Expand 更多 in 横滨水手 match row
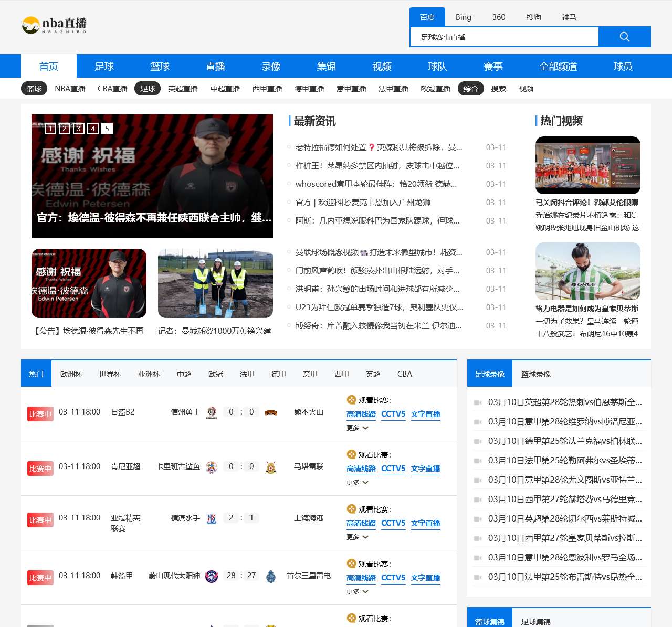This screenshot has width=672, height=627. pyautogui.click(x=358, y=537)
